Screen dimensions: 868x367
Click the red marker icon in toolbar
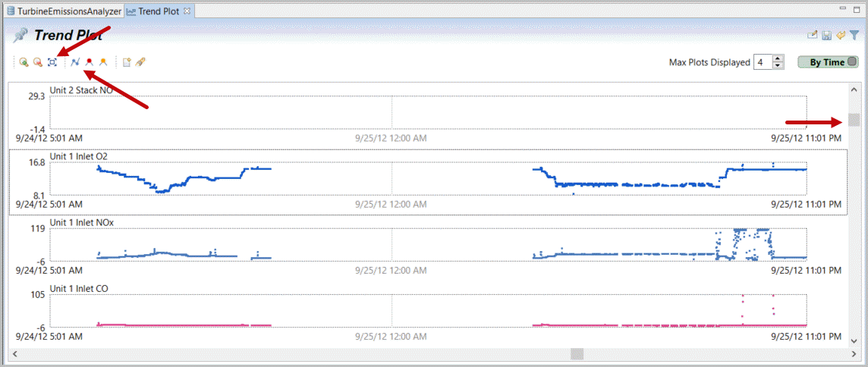90,62
